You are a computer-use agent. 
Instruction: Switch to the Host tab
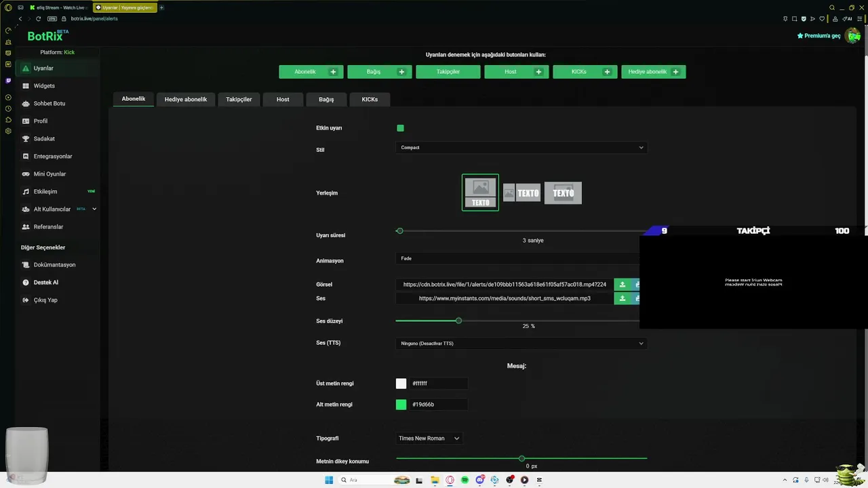pos(283,100)
